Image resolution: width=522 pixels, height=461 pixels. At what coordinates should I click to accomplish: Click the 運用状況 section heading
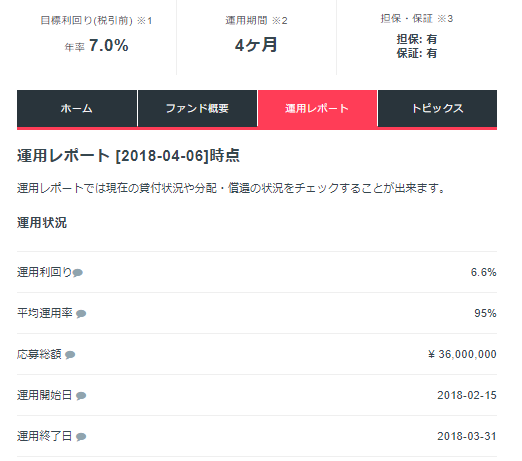click(42, 223)
